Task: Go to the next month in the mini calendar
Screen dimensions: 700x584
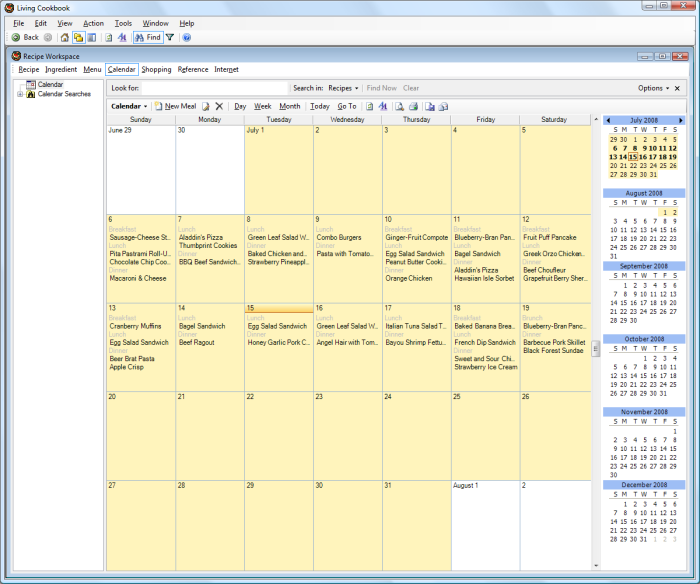Action: coord(681,120)
